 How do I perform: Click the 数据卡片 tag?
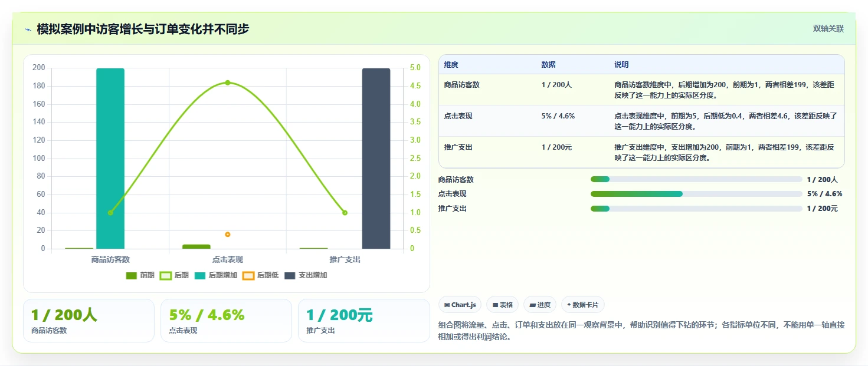(583, 305)
